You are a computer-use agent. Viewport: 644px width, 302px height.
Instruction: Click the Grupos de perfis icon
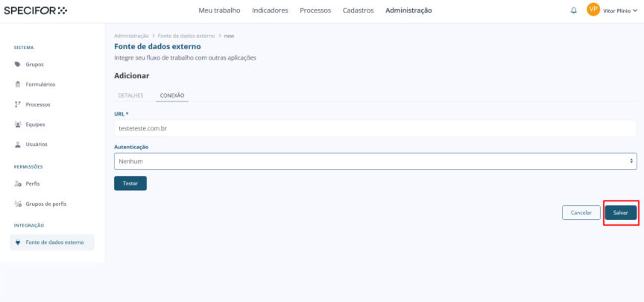point(18,204)
